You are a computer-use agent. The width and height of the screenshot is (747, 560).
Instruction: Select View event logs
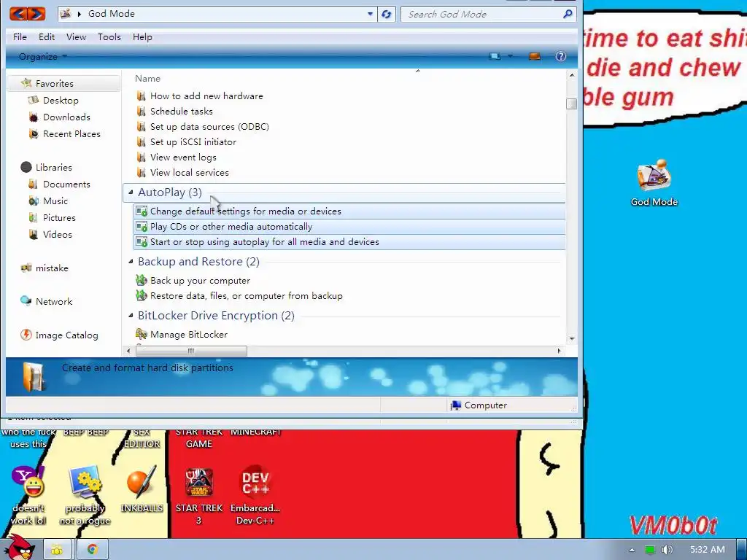(183, 157)
